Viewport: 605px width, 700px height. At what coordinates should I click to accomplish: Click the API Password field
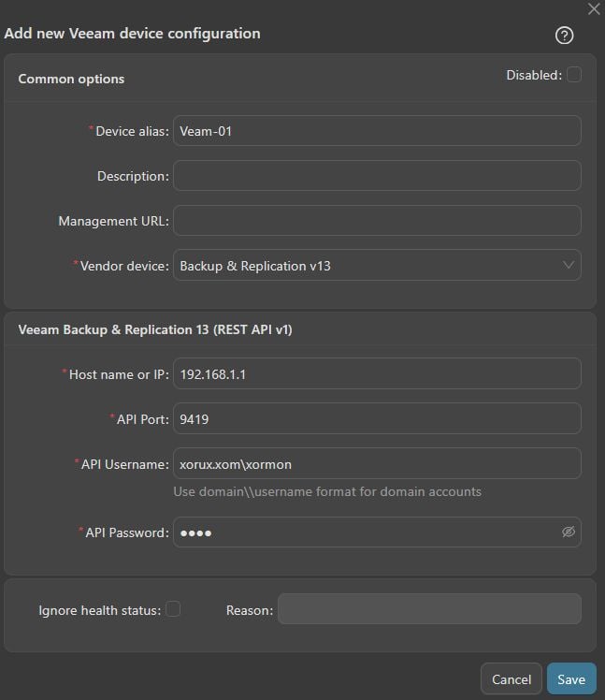click(377, 532)
